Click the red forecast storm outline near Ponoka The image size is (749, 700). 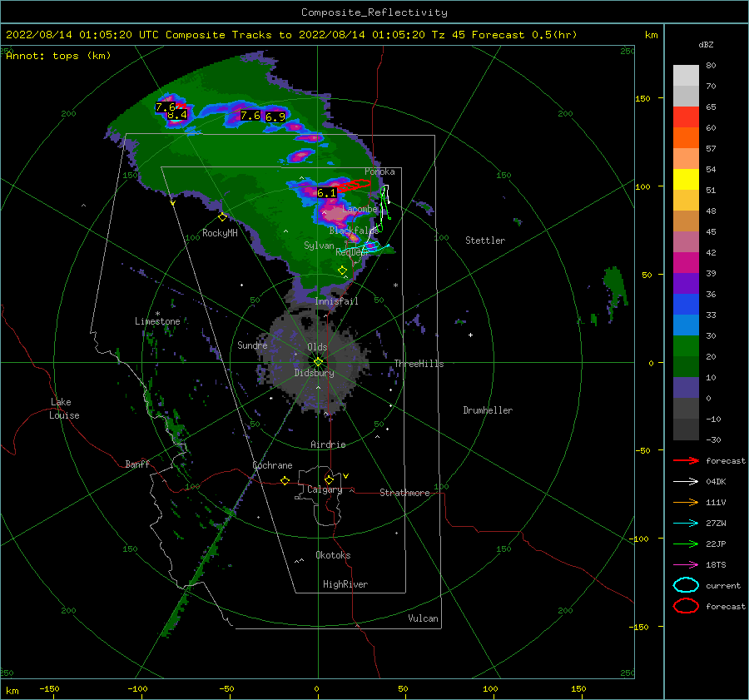[355, 185]
